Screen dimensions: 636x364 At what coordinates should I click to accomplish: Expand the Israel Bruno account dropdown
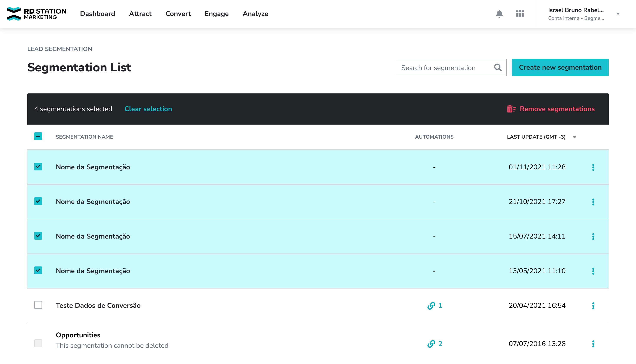[618, 14]
